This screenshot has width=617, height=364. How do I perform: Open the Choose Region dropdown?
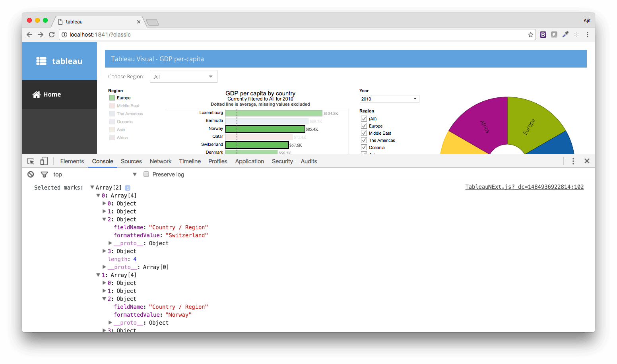point(184,76)
